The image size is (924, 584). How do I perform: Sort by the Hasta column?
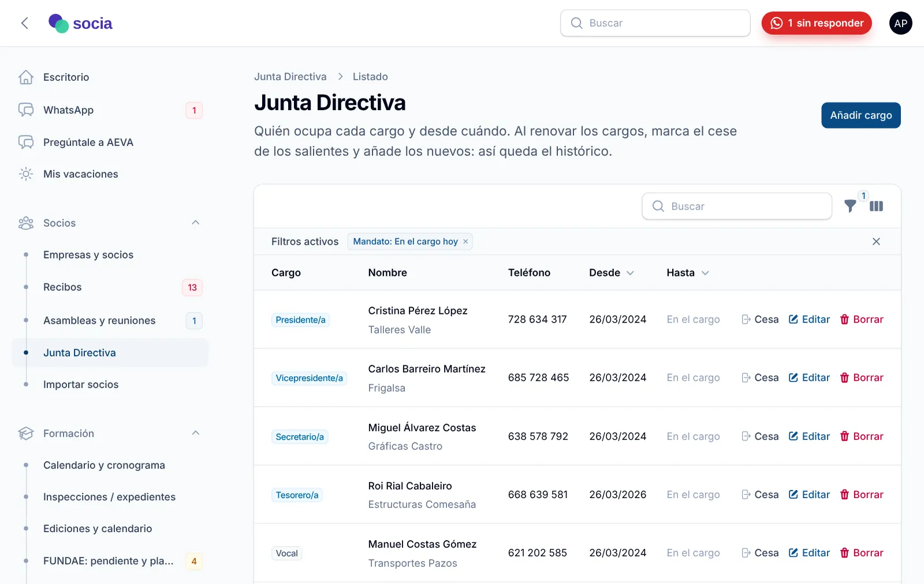coord(688,272)
